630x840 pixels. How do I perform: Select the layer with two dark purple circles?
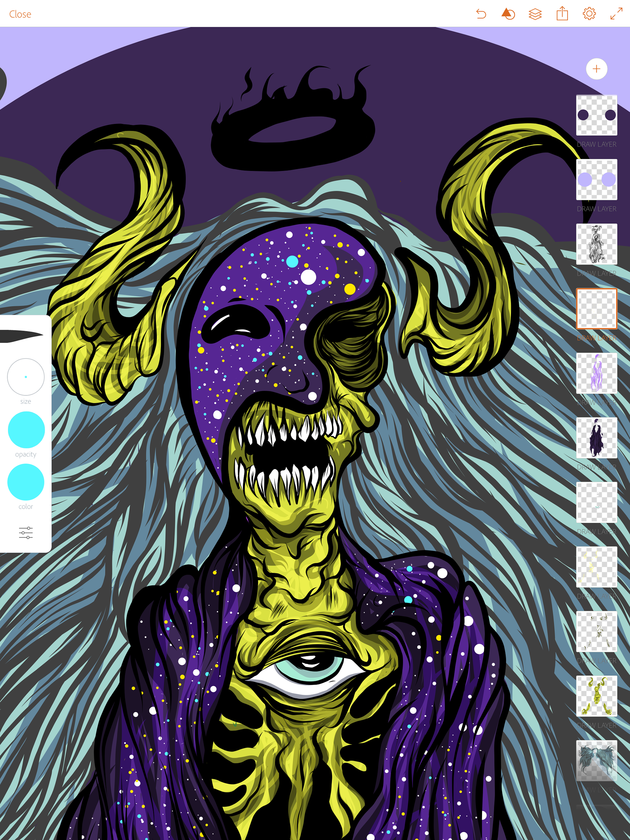(596, 115)
